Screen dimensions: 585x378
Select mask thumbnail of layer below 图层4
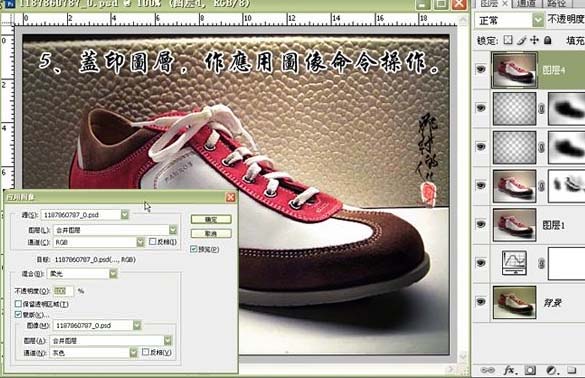(x=566, y=109)
